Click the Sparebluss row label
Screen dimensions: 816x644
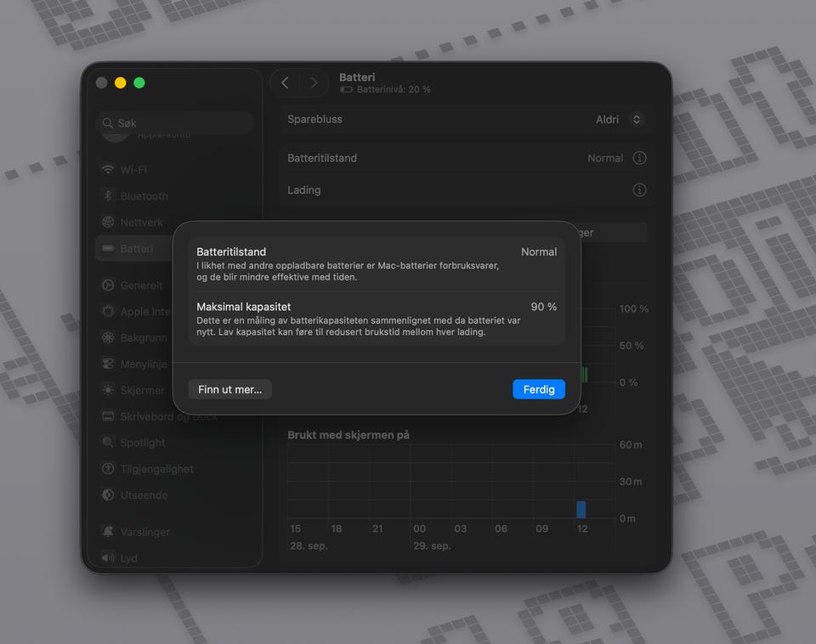314,119
